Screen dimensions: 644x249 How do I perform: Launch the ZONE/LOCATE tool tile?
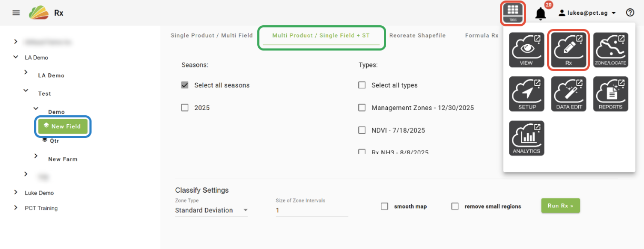[x=611, y=50]
